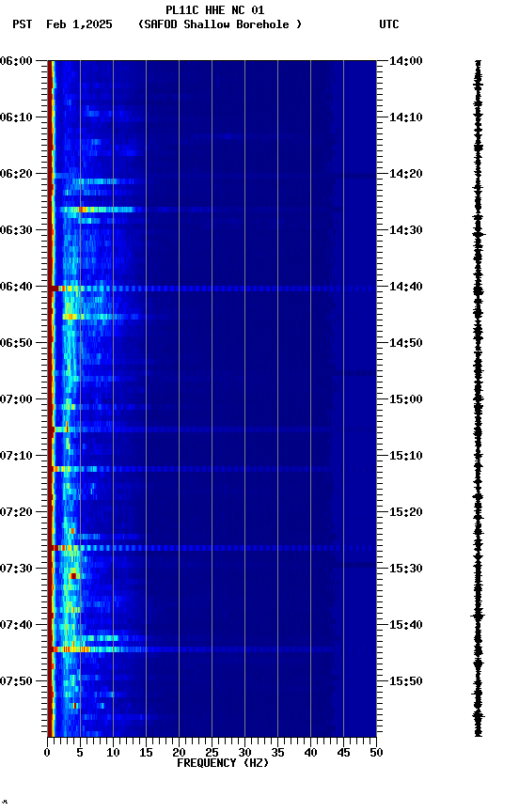Click the "14:50" UTC time label
519x812 pixels.
[406, 343]
